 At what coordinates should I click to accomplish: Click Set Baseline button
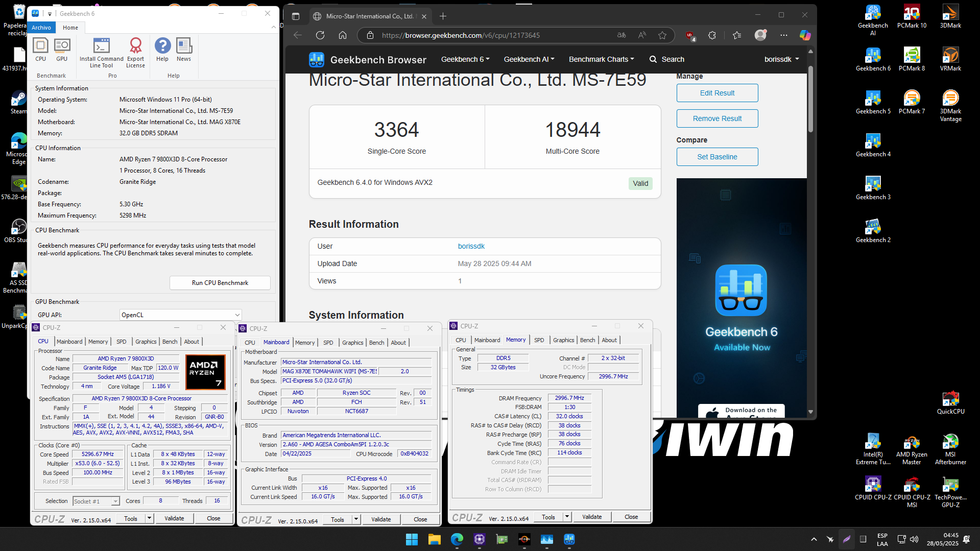[717, 157]
